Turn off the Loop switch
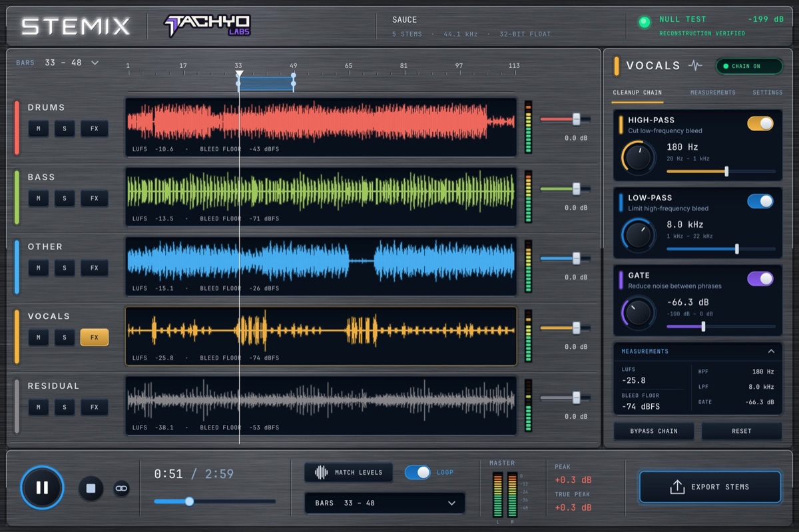The width and height of the screenshot is (799, 532). (417, 472)
